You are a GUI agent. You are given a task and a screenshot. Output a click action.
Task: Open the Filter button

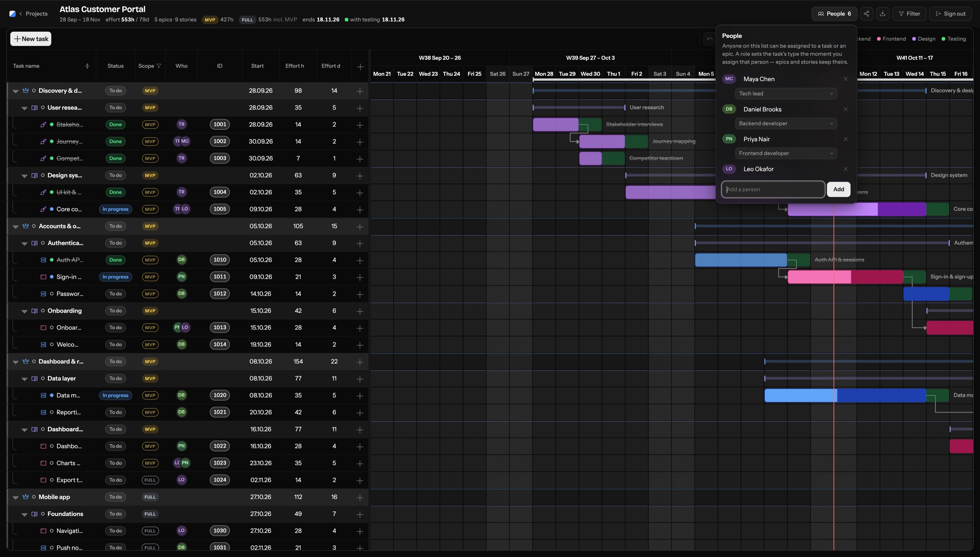pyautogui.click(x=909, y=14)
